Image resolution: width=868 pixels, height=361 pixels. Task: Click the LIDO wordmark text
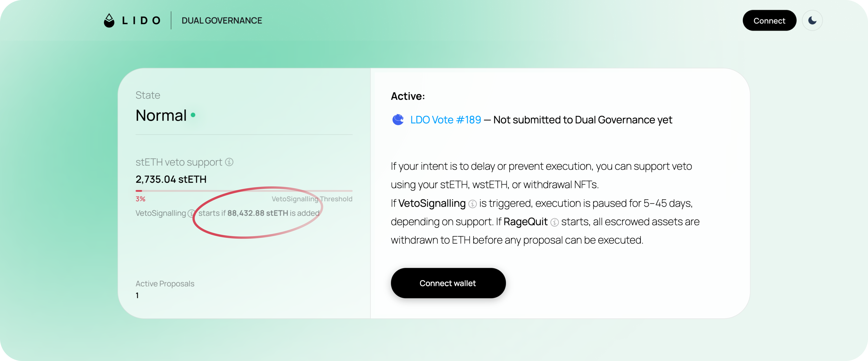click(141, 21)
